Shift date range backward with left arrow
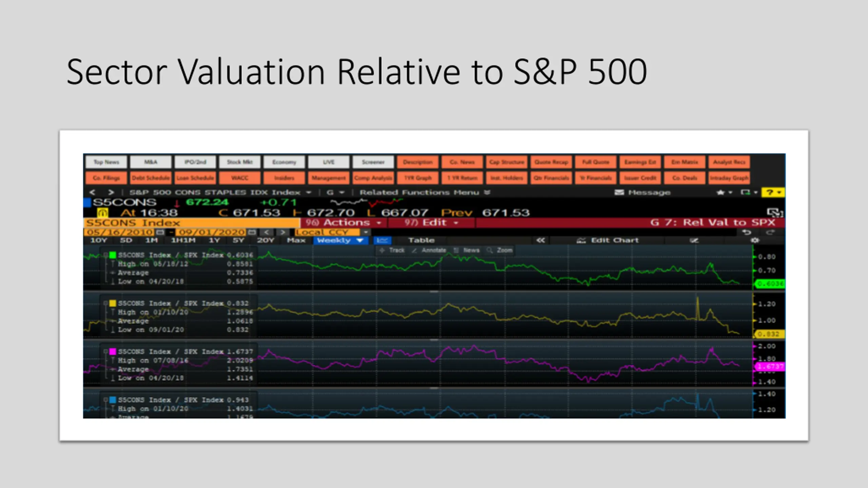The width and height of the screenshot is (868, 488). (x=267, y=232)
